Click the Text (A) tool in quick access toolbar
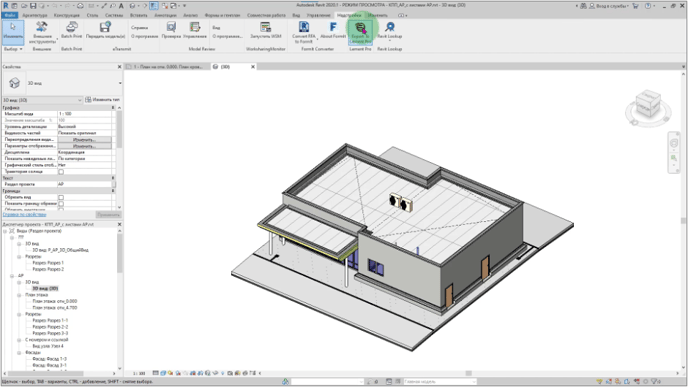The width and height of the screenshot is (688, 387). [x=121, y=6]
